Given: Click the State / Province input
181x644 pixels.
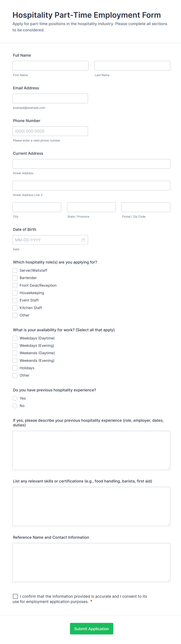Looking at the screenshot, I should 91,207.
